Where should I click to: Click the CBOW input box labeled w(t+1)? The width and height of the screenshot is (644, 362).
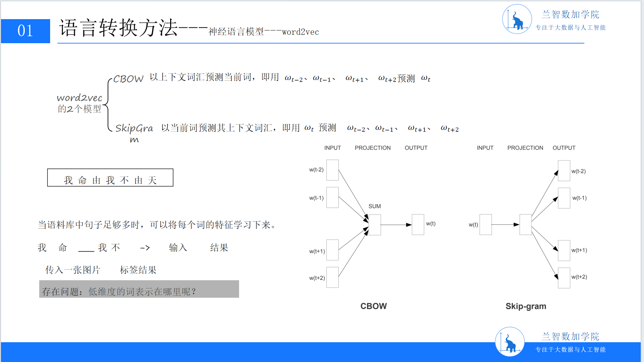coord(332,250)
